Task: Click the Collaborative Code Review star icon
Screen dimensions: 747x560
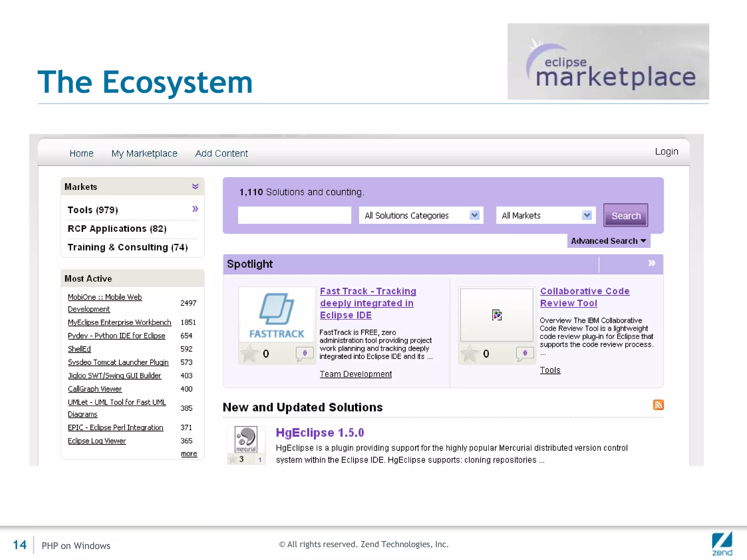Action: [x=469, y=353]
